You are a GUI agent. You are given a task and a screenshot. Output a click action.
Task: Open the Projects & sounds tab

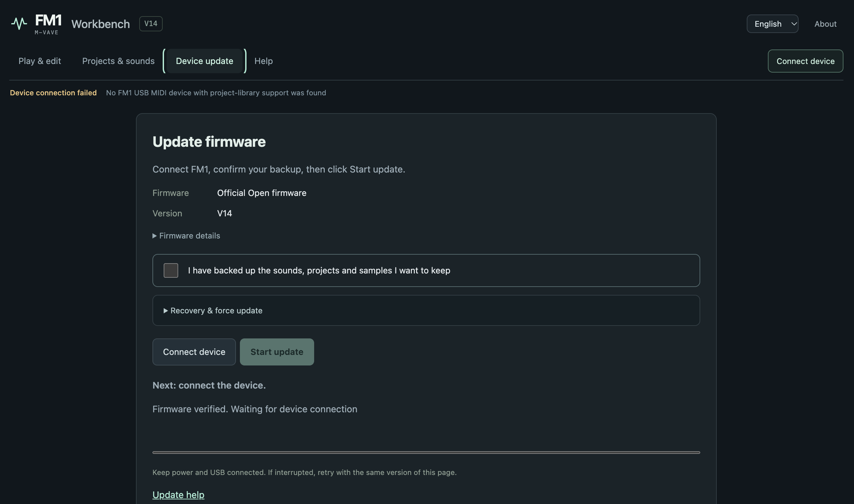tap(118, 61)
